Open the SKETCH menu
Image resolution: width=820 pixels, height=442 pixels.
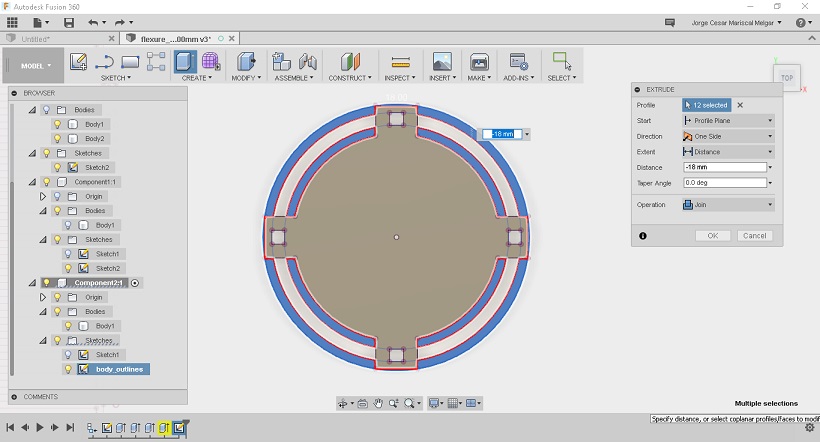(116, 78)
